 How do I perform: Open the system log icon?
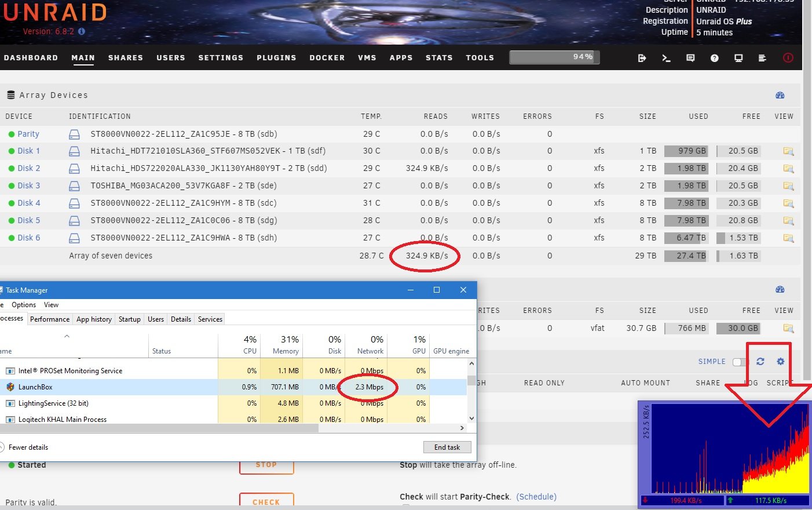[x=762, y=58]
